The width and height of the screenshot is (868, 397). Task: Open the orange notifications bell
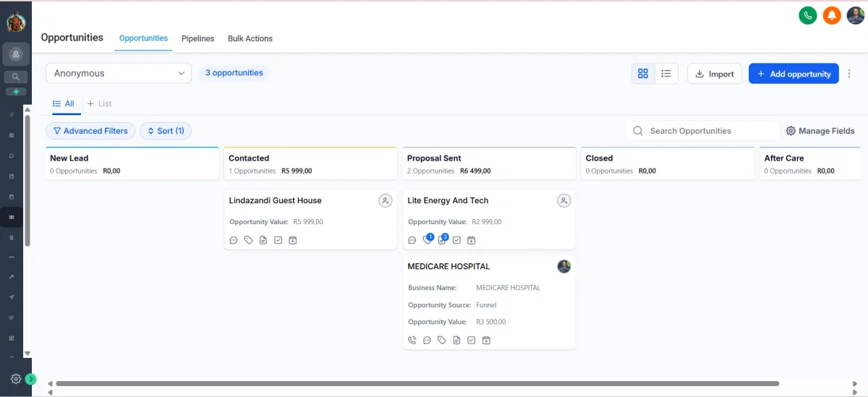[x=832, y=14]
